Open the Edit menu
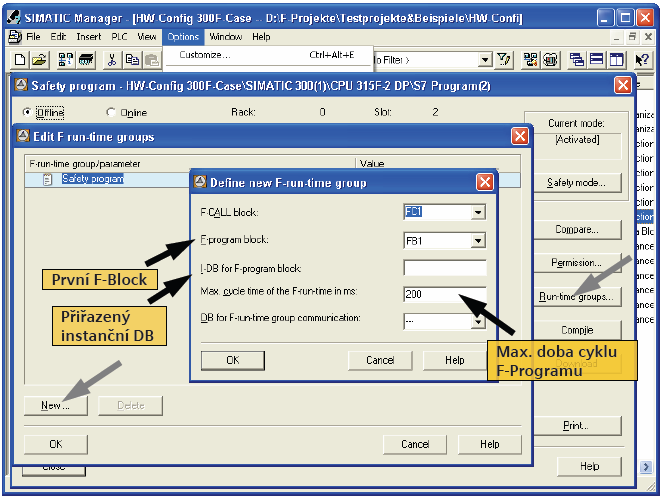 (58, 37)
